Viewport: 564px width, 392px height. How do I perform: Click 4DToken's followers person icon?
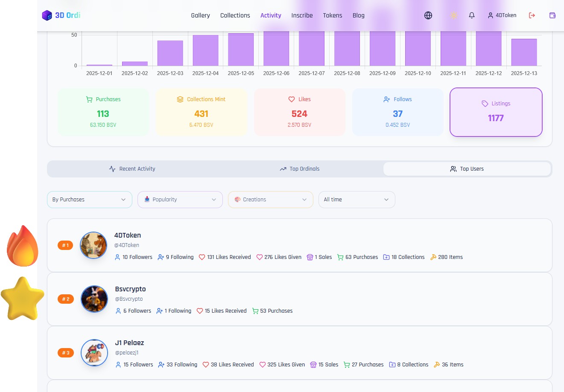pyautogui.click(x=117, y=257)
